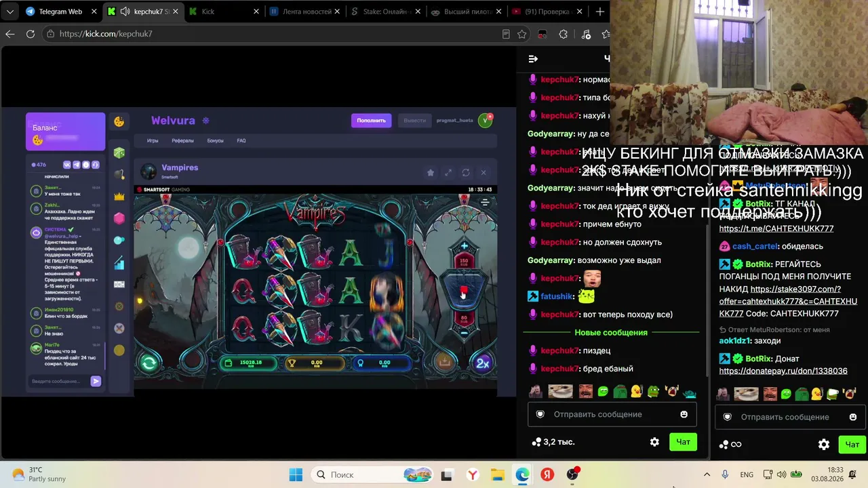Viewport: 868px width, 488px height.
Task: Select the gold coin icon in sidebar
Action: 119,350
